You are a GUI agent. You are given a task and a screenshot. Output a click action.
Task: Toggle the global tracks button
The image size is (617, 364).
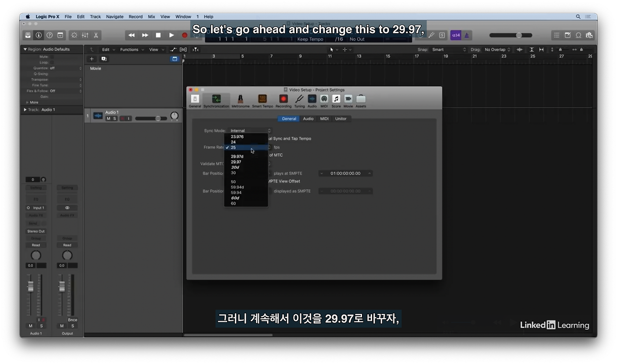174,59
